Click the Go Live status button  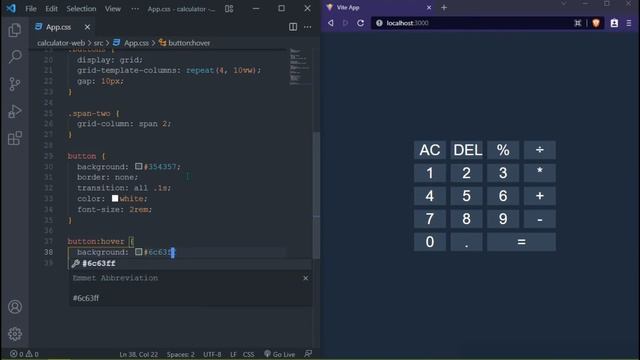(280, 354)
